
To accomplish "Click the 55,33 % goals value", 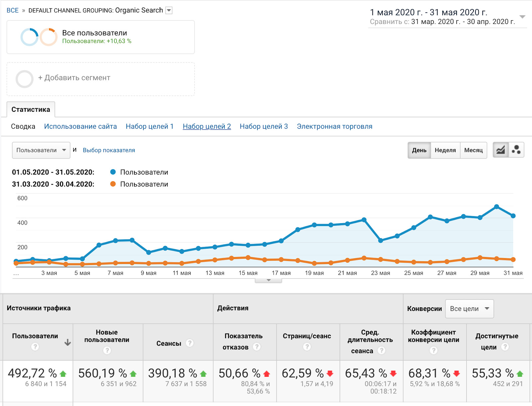I will (x=493, y=373).
